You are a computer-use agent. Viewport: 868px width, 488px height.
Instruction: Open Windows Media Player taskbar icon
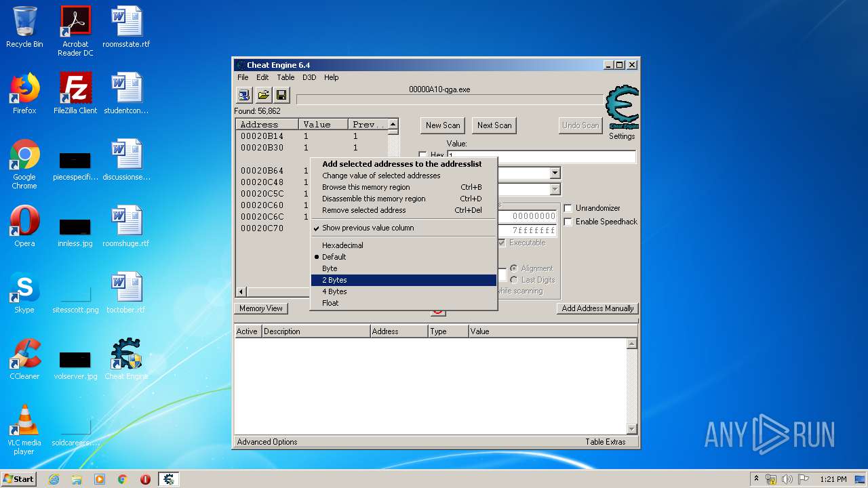(x=100, y=479)
